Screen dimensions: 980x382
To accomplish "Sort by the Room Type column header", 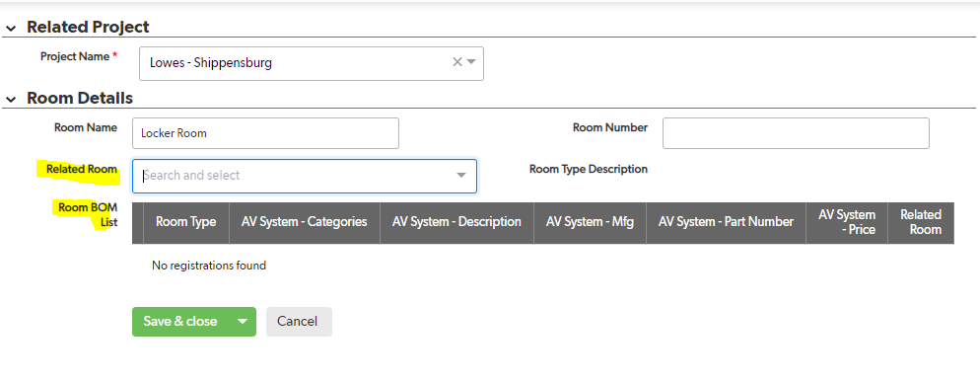I will 186,222.
